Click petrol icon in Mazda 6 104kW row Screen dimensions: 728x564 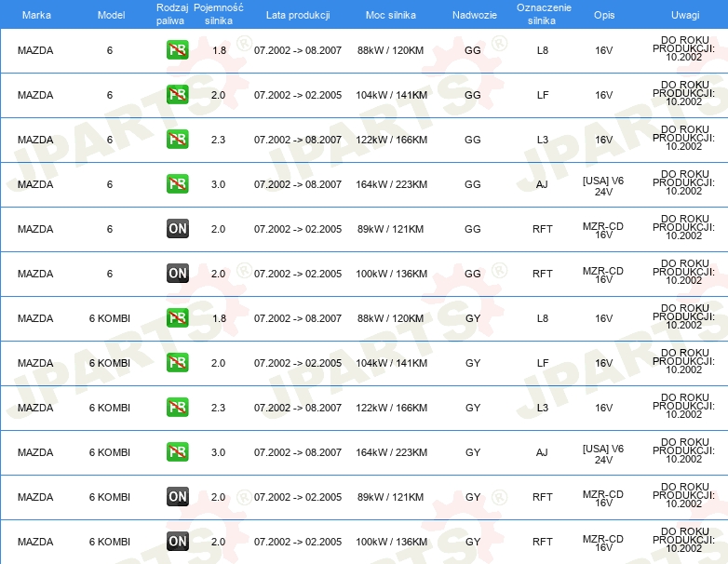[178, 94]
